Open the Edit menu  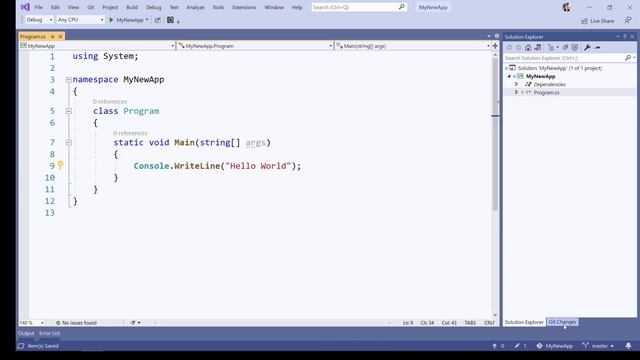point(55,7)
